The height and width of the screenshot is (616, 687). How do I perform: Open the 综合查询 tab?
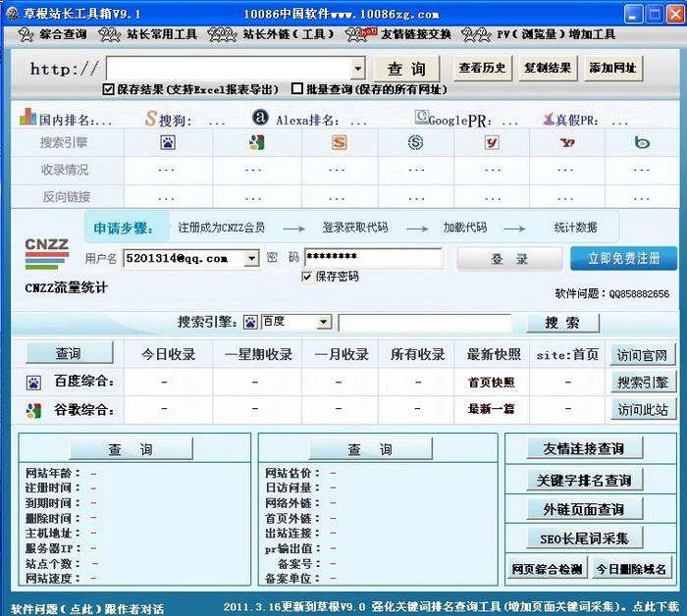pyautogui.click(x=52, y=34)
